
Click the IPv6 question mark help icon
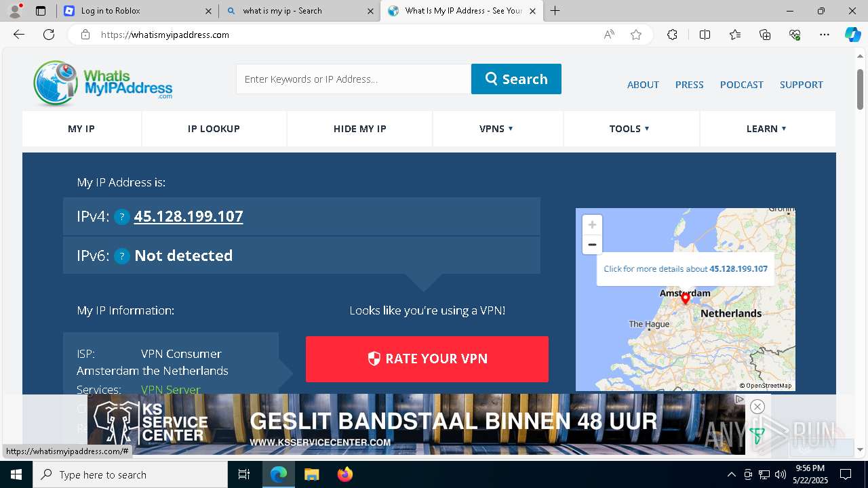click(121, 256)
